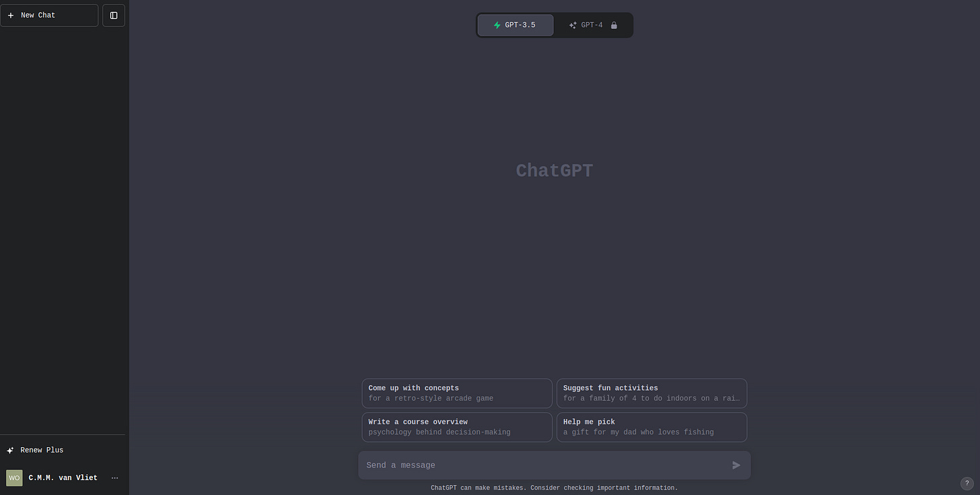Click the send message arrow icon
Screen dimensions: 980x495
(736, 465)
